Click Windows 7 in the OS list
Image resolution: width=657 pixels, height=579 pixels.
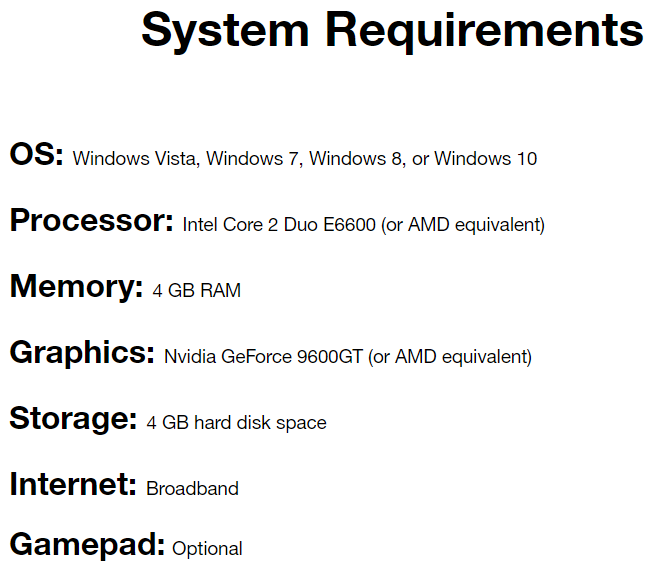pyautogui.click(x=252, y=159)
